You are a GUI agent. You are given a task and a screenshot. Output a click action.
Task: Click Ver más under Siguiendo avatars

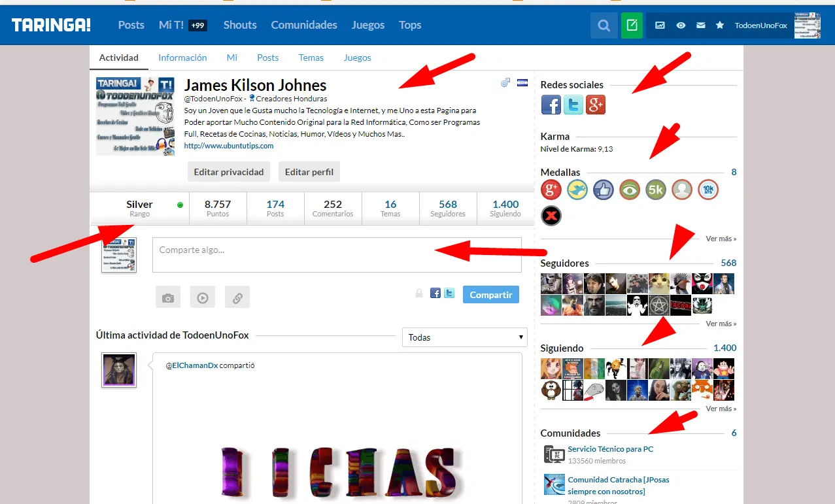[x=721, y=409]
